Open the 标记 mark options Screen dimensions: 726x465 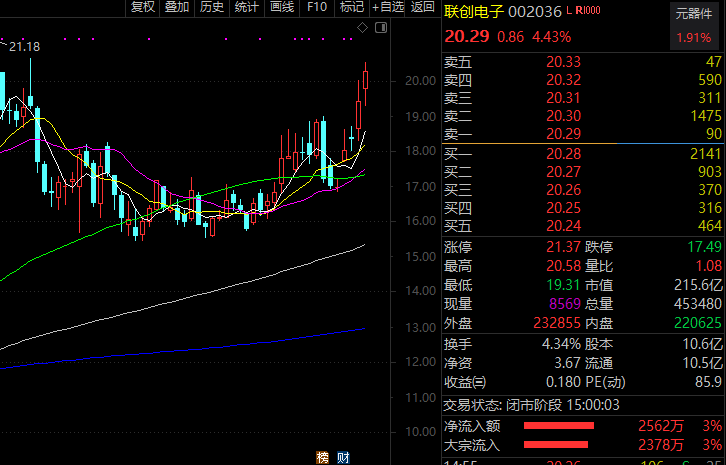click(x=351, y=7)
